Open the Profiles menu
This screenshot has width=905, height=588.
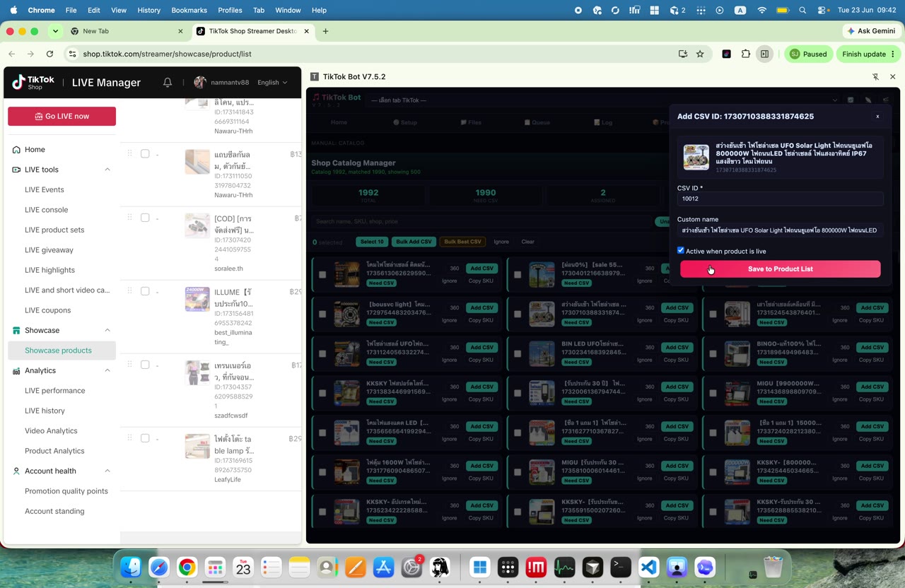(x=230, y=11)
